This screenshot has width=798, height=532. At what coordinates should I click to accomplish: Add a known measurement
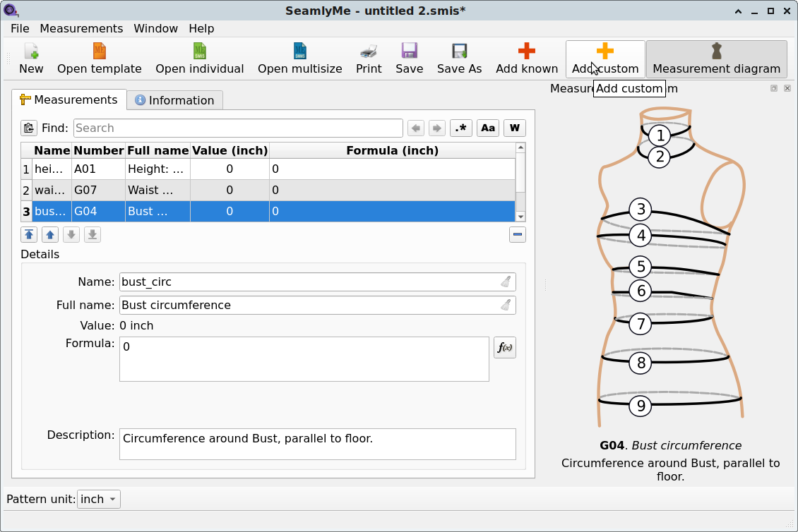tap(527, 59)
